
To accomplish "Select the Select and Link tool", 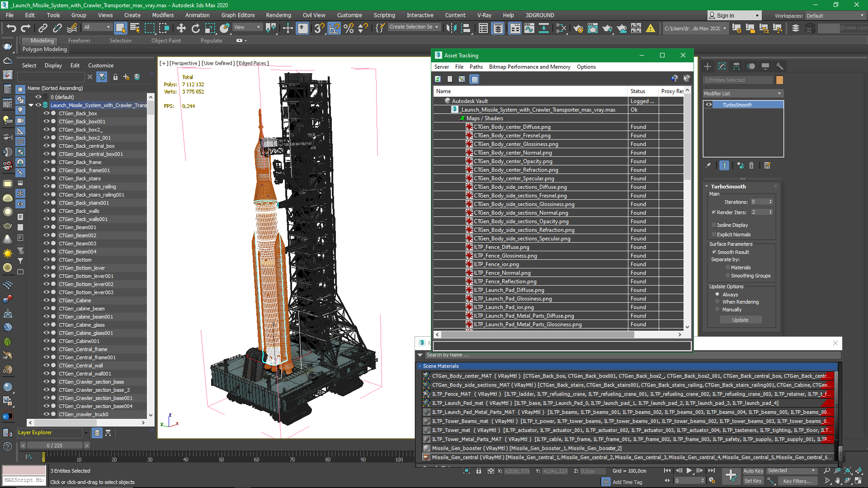I will (43, 28).
